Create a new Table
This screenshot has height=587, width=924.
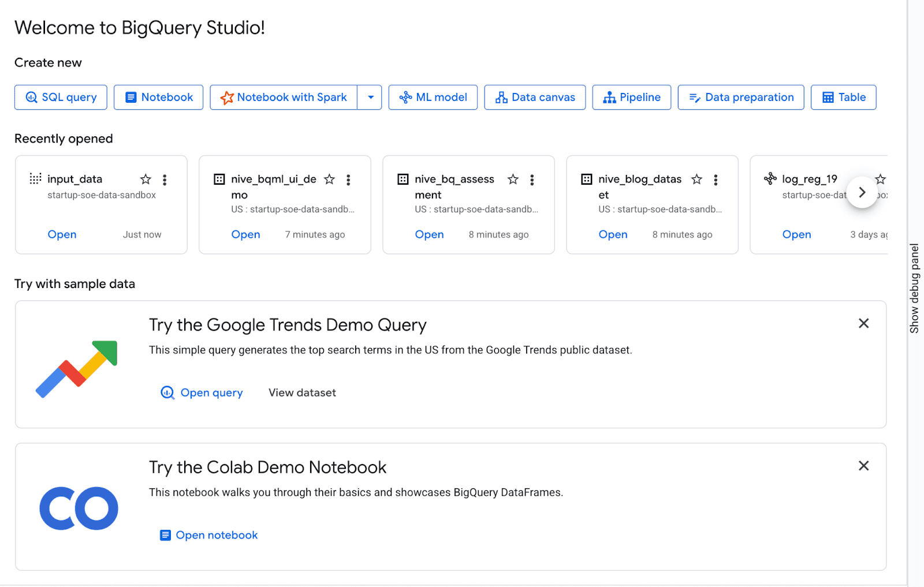843,97
